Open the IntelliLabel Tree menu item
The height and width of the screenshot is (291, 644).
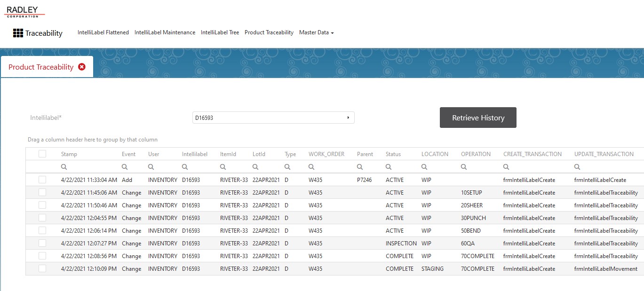220,32
